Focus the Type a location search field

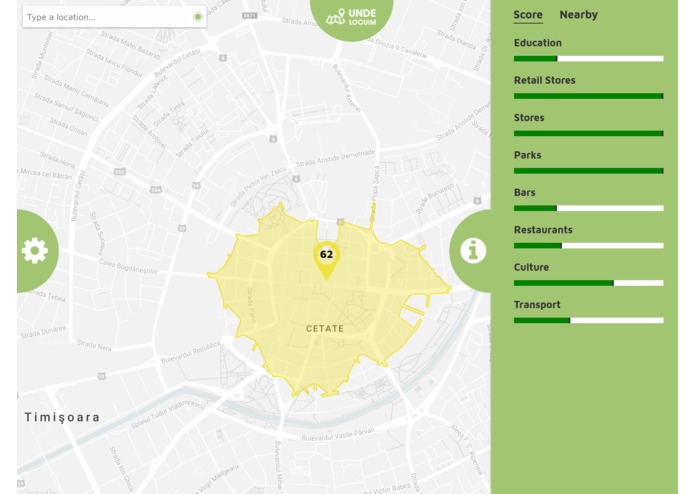tap(114, 17)
